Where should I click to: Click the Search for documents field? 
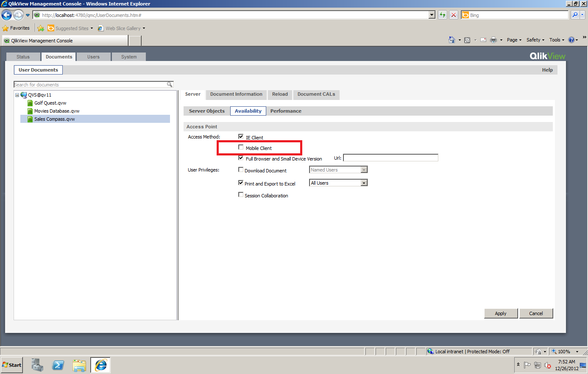(x=90, y=85)
